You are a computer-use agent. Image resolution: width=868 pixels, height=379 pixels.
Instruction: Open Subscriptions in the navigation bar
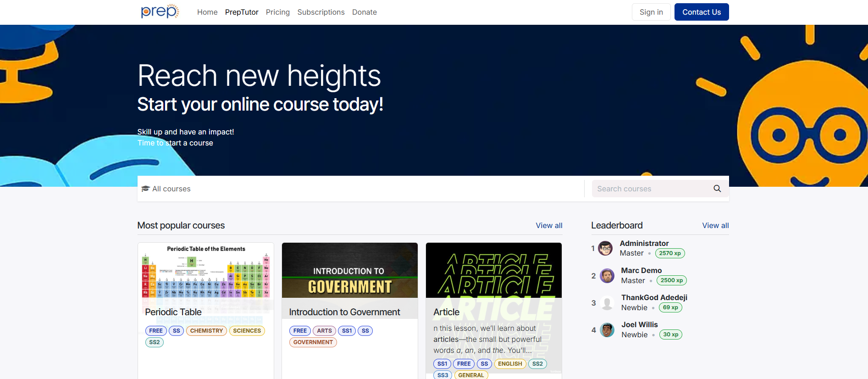[x=321, y=12]
